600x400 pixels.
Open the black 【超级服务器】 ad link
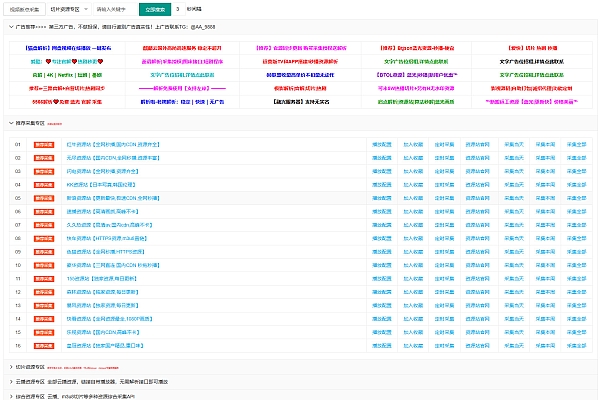(x=301, y=102)
